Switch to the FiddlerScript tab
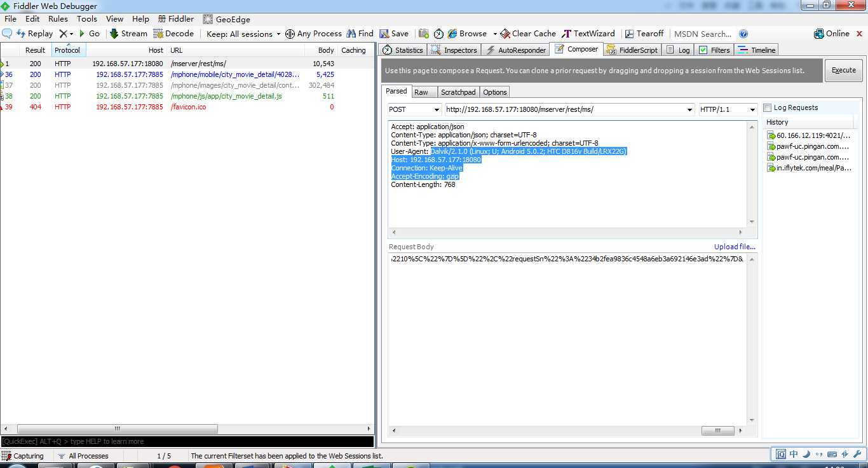Image resolution: width=868 pixels, height=468 pixels. coord(632,50)
